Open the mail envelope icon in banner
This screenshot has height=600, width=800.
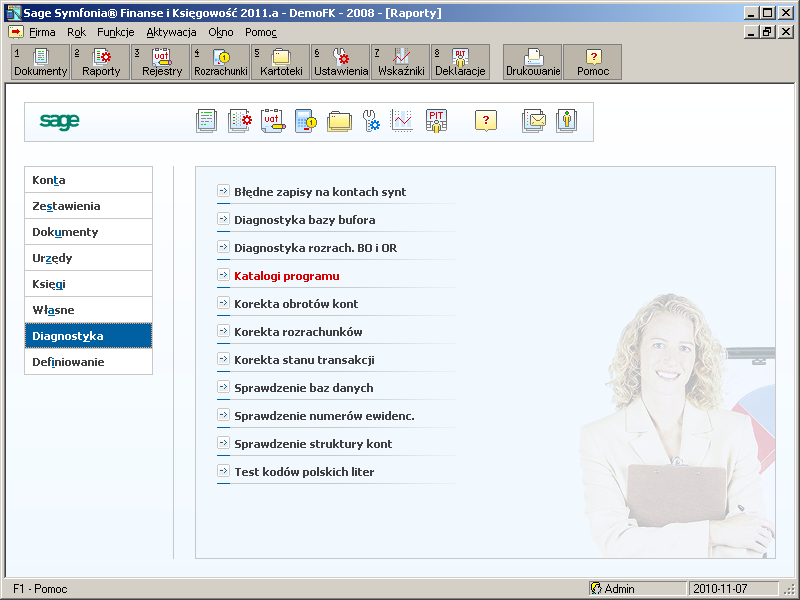[534, 121]
